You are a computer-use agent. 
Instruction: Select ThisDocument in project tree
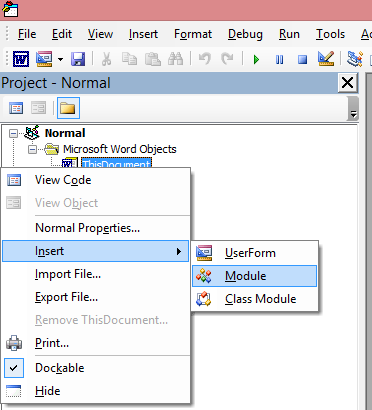click(116, 163)
